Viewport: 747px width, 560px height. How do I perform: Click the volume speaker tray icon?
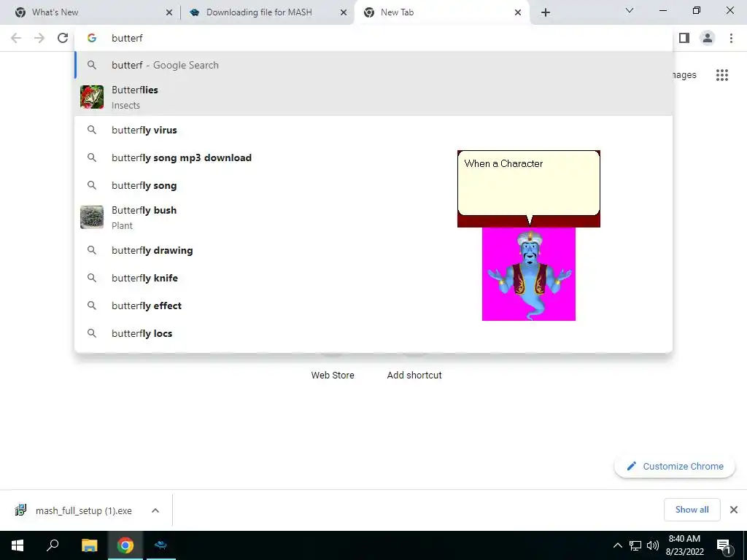tap(653, 545)
